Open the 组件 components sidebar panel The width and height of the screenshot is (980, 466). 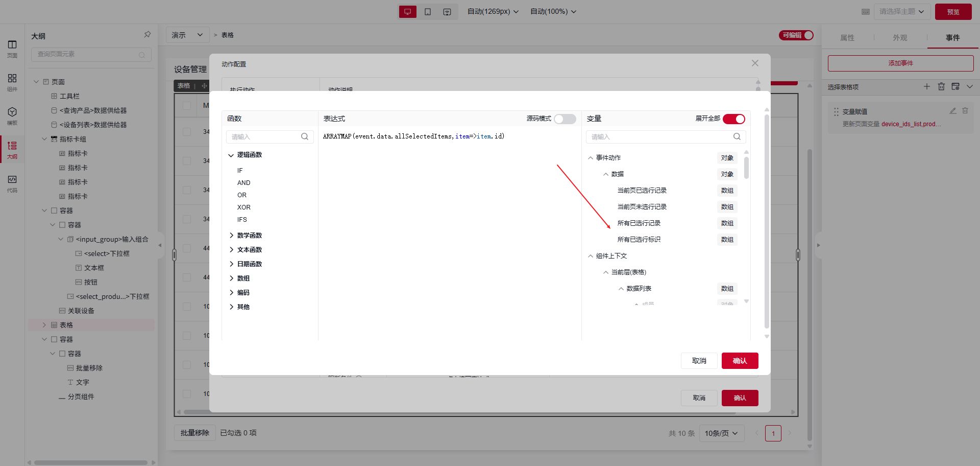pos(12,82)
